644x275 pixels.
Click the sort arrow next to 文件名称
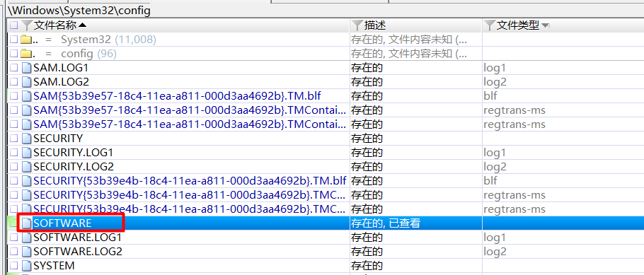(x=83, y=25)
